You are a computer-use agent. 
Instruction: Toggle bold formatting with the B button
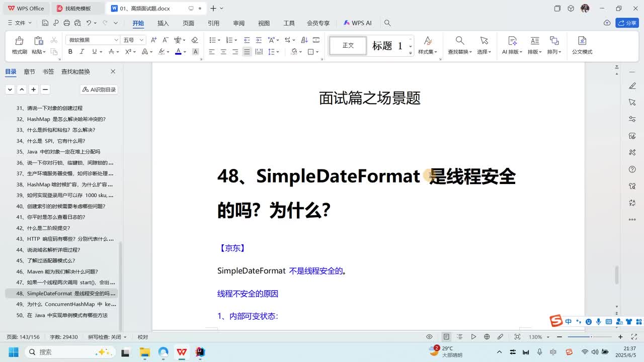click(70, 52)
